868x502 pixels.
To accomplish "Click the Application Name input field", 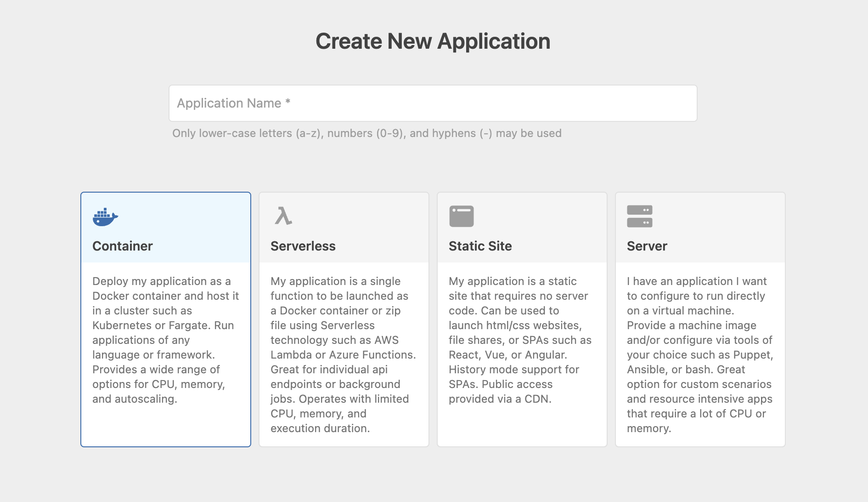I will point(433,103).
